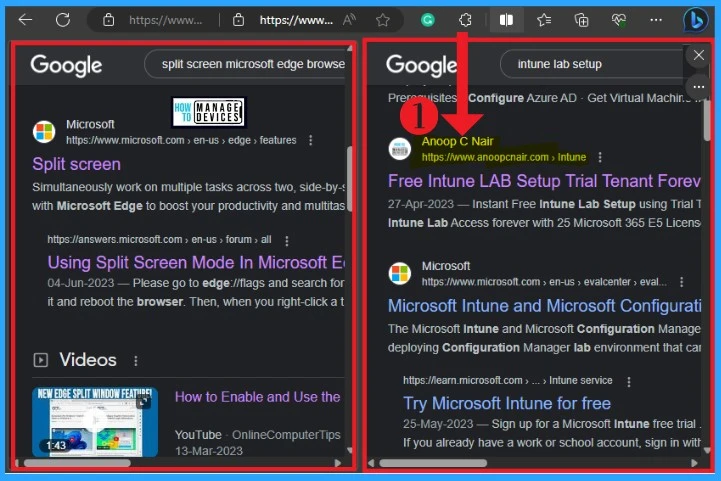Image resolution: width=721 pixels, height=481 pixels.
Task: Open the Collections icon
Action: pyautogui.click(x=581, y=20)
